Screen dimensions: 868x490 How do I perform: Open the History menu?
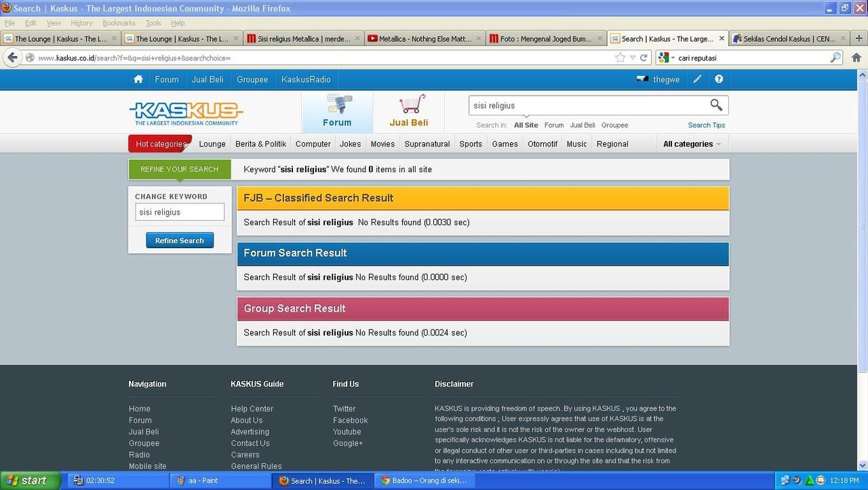(81, 23)
